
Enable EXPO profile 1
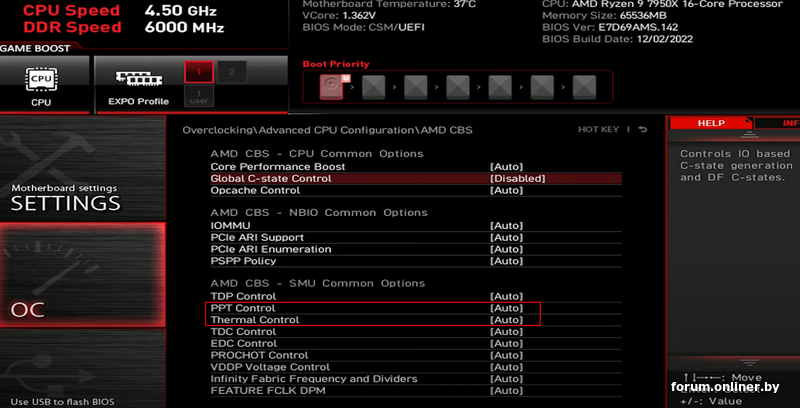[198, 72]
